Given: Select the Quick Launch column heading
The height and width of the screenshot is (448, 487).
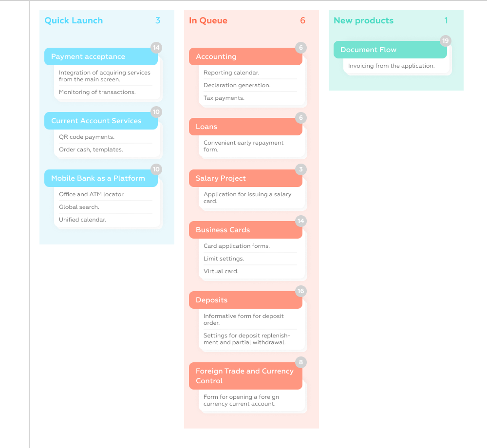Looking at the screenshot, I should click(x=74, y=20).
